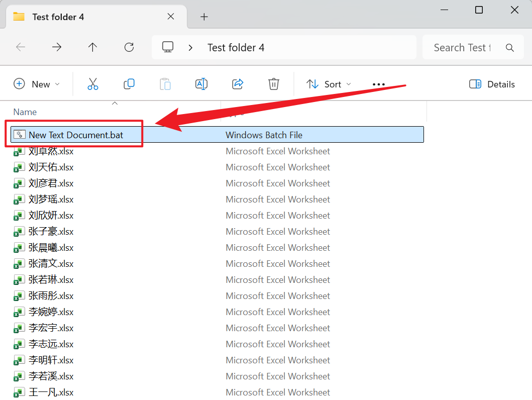Navigate forward with the right arrow

click(57, 47)
